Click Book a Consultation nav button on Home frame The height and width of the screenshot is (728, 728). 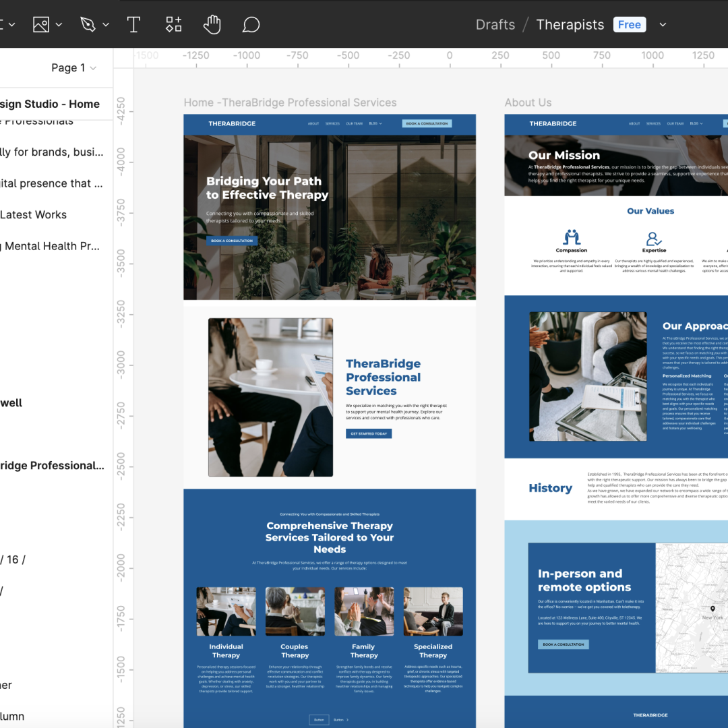click(x=427, y=123)
